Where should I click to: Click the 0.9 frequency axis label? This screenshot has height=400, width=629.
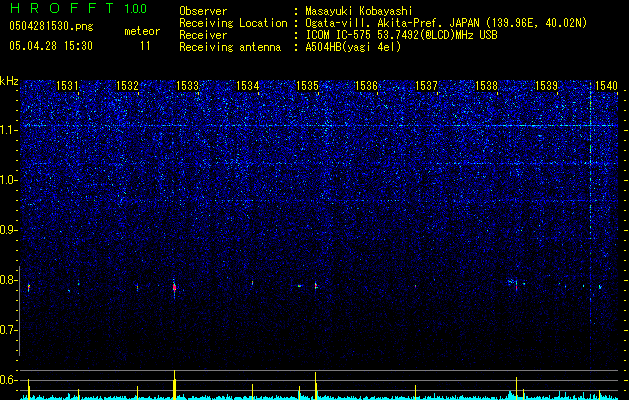[x=8, y=230]
